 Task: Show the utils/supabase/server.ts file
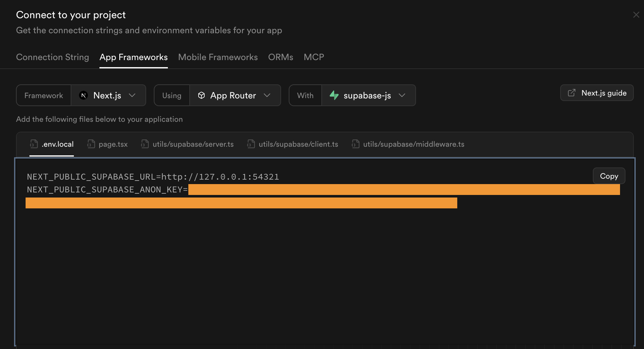[193, 144]
